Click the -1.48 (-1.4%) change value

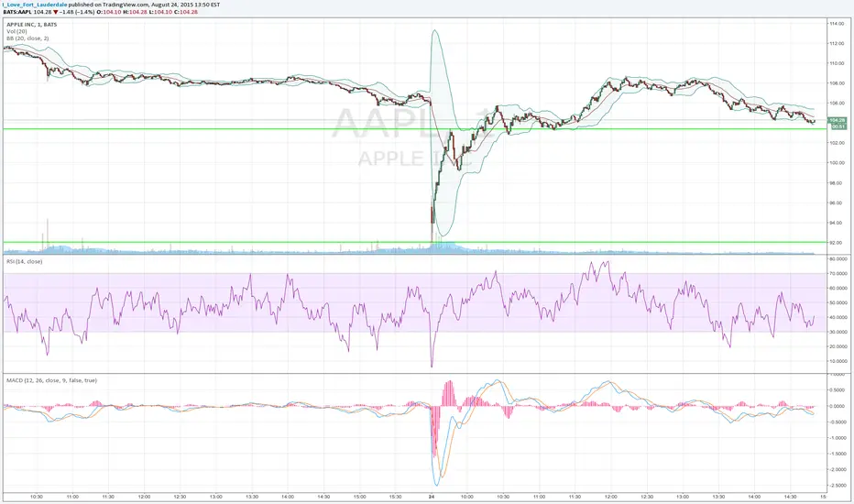click(75, 11)
